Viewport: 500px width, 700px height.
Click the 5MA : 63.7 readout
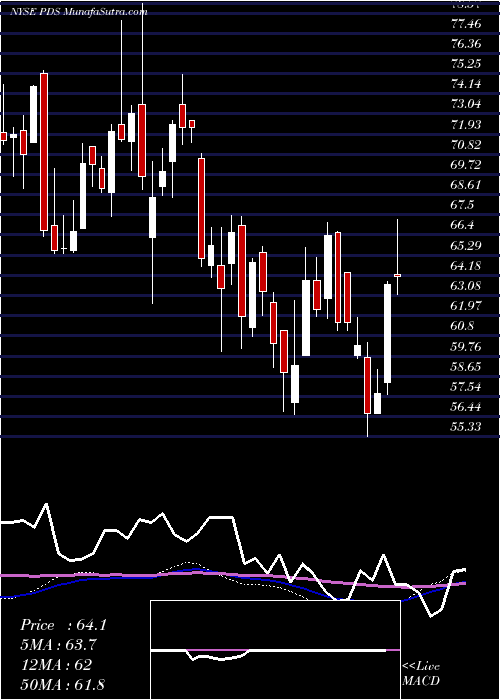pyautogui.click(x=58, y=645)
